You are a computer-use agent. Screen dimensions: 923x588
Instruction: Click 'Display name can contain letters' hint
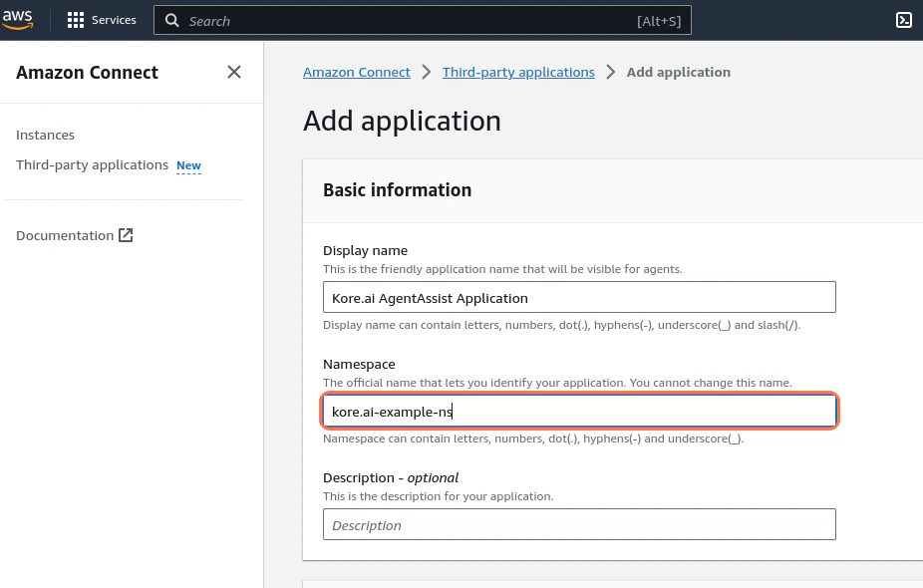[x=561, y=325]
